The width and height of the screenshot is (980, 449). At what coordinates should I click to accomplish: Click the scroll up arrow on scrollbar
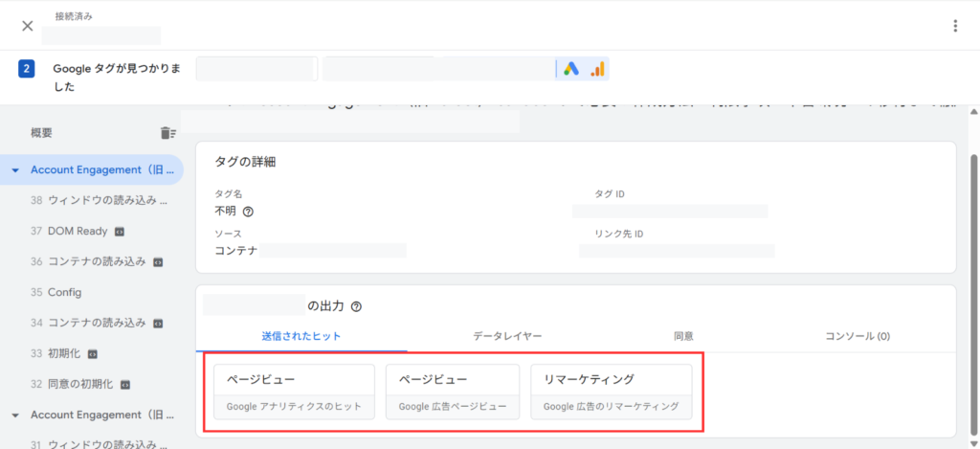coord(973,112)
